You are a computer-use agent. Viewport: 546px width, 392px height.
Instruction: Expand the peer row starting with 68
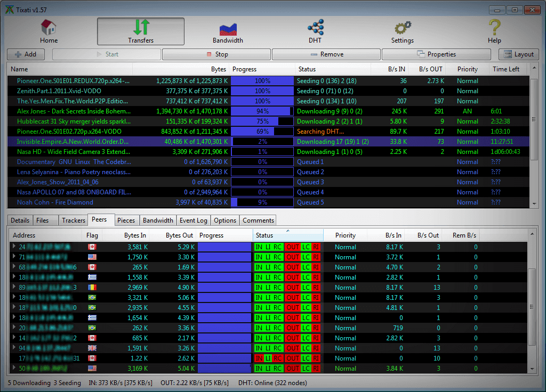(x=14, y=267)
